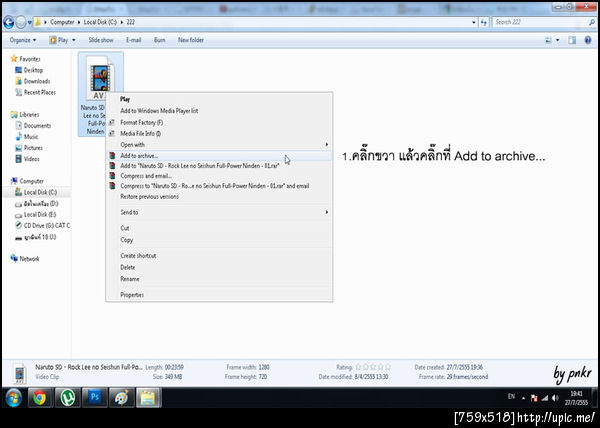
Task: Click the volume speaker tray icon
Action: [x=555, y=398]
